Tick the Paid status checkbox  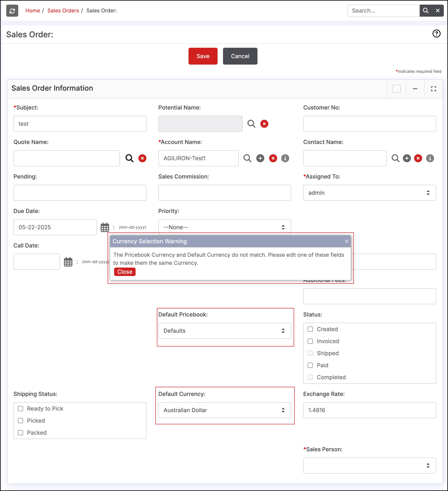(310, 365)
